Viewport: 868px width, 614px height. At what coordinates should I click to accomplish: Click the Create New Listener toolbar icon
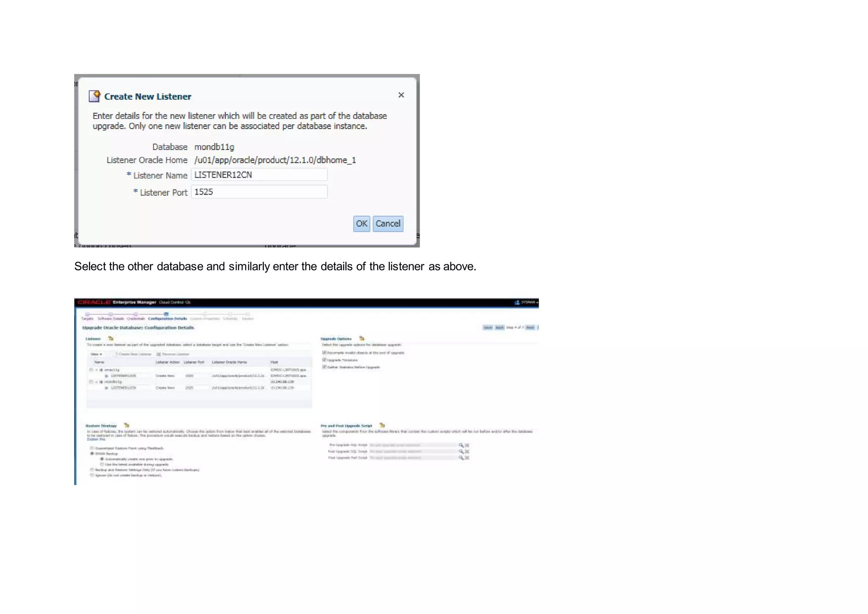pyautogui.click(x=115, y=354)
